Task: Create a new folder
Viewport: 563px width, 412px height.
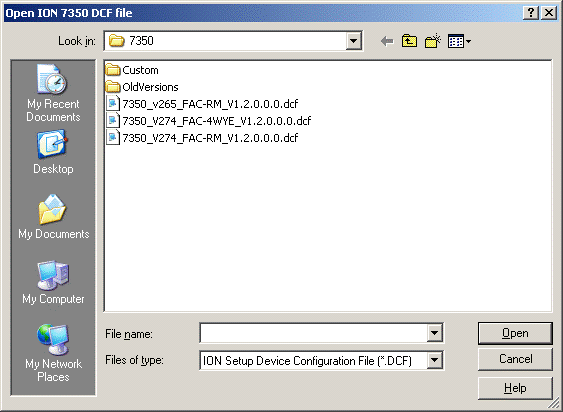Action: coord(433,41)
